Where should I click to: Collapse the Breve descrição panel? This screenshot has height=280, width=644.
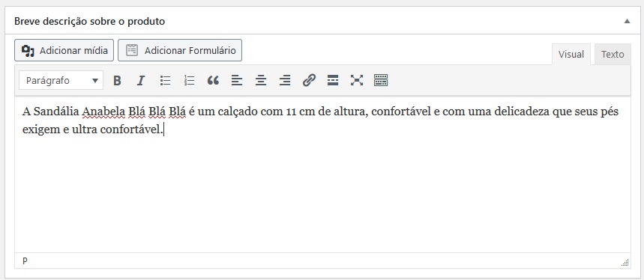(x=627, y=21)
